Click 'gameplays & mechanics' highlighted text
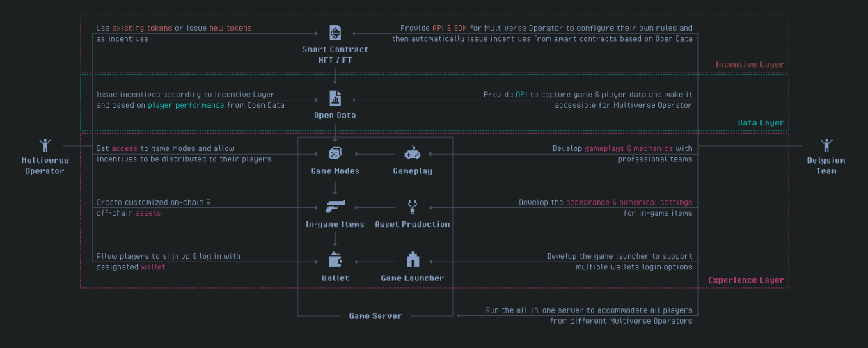Screen dimensions: 868x348 click(x=629, y=149)
